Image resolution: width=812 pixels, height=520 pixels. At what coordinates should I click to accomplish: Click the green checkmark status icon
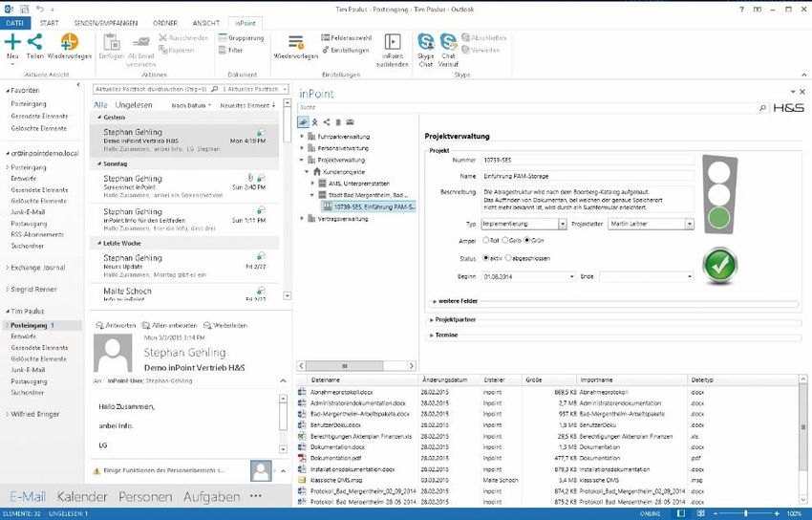(720, 265)
